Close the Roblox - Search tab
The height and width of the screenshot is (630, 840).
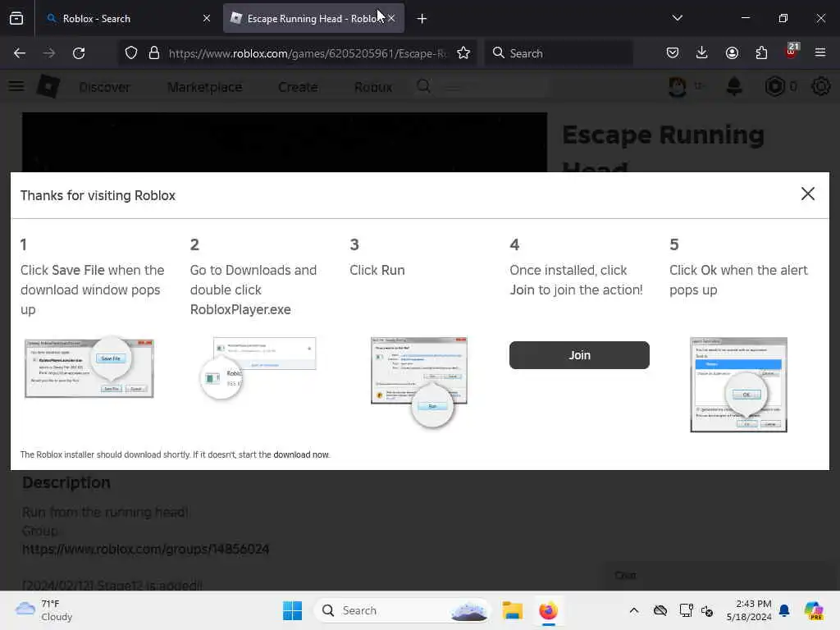[x=207, y=19]
